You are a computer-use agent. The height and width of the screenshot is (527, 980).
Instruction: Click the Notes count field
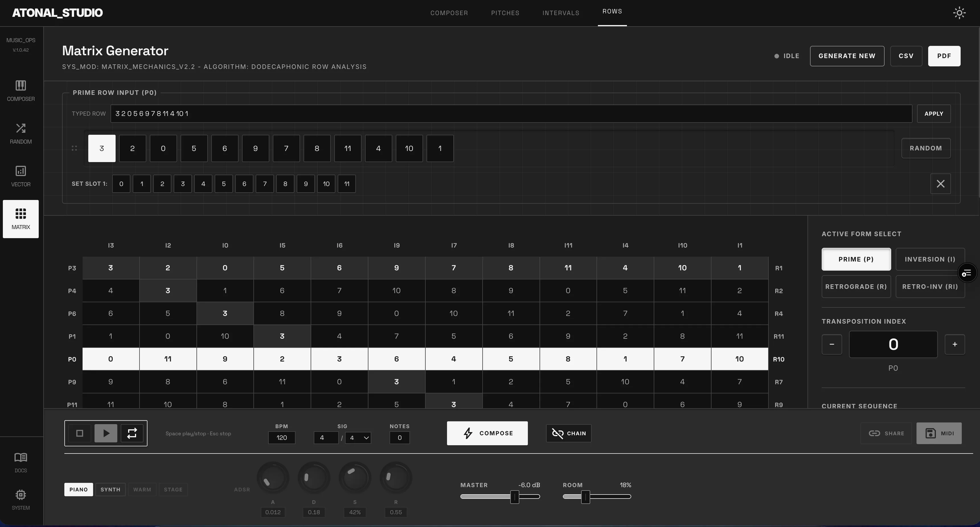[399, 438]
